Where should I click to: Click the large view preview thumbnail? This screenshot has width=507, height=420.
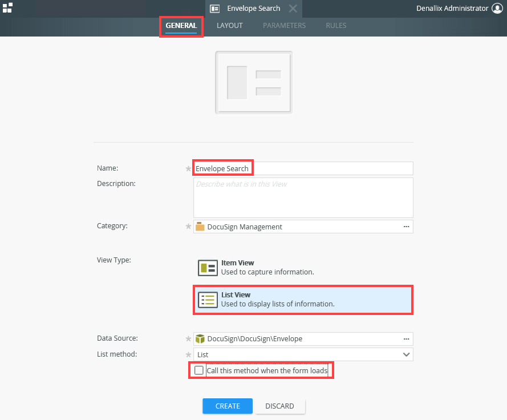pos(254,82)
